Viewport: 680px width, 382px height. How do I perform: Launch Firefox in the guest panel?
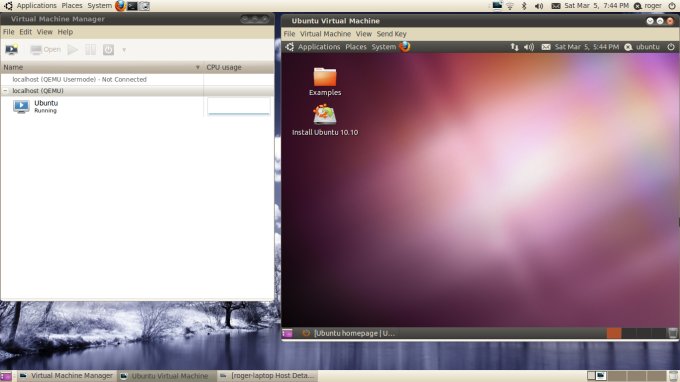click(x=405, y=46)
